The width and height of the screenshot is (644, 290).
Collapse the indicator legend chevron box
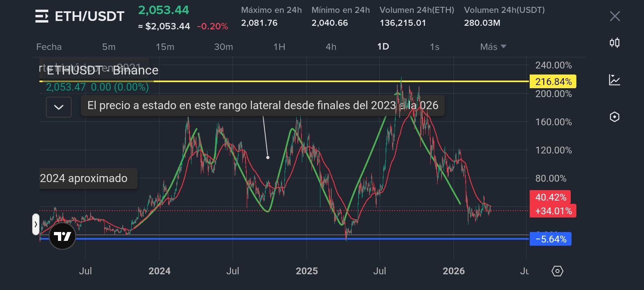(59, 107)
